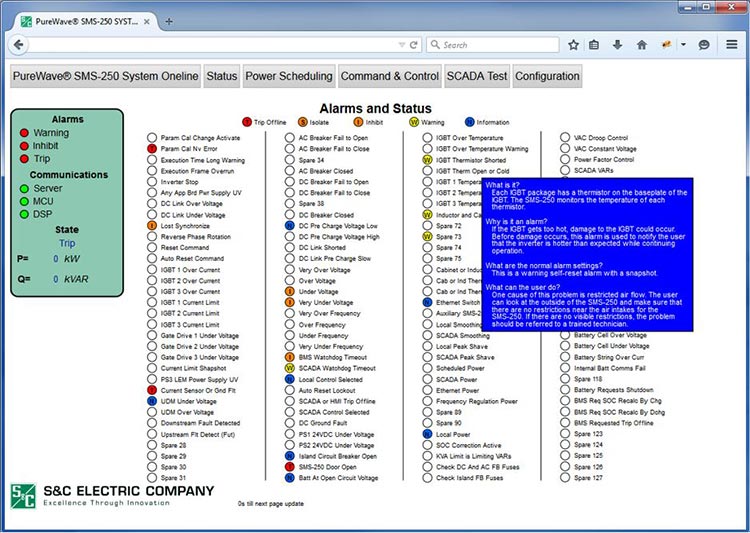This screenshot has height=533, width=750.
Task: Click blue UDM Under Voltage indicator
Action: [x=152, y=401]
